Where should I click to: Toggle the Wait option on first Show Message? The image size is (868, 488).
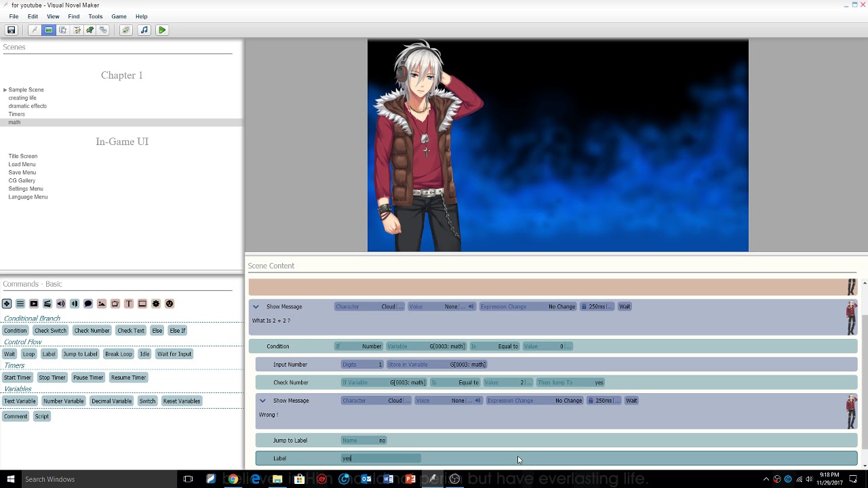(625, 306)
